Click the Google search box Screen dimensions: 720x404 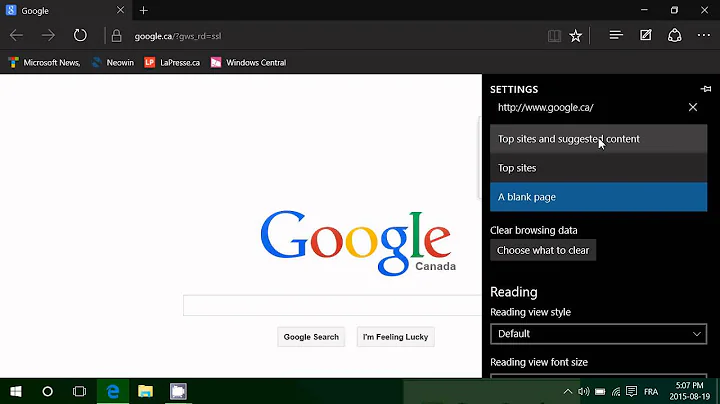(x=332, y=305)
